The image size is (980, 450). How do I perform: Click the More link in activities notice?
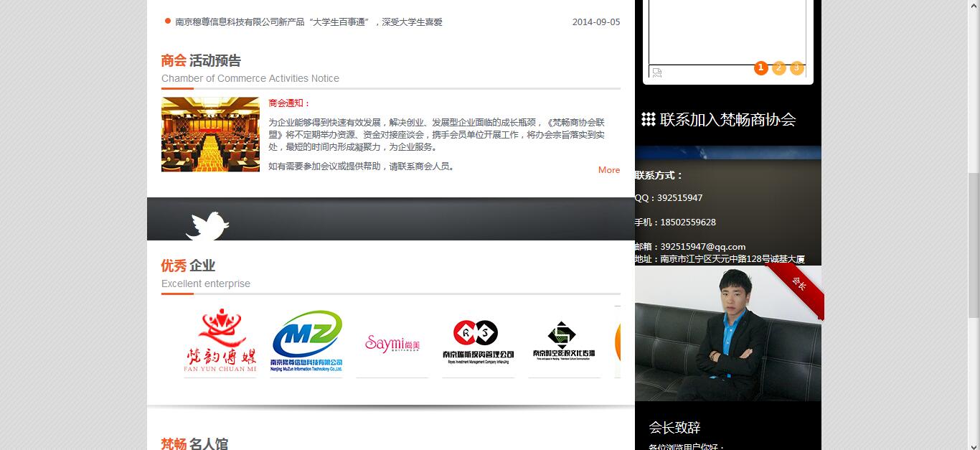click(608, 170)
